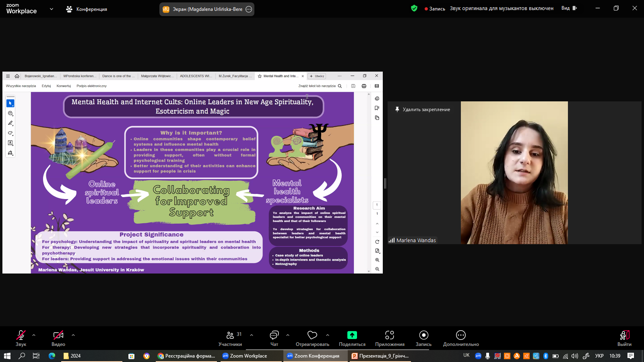The width and height of the screenshot is (644, 362).
Task: Open the Zoom Workplace dropdown chevron
Action: tap(52, 9)
